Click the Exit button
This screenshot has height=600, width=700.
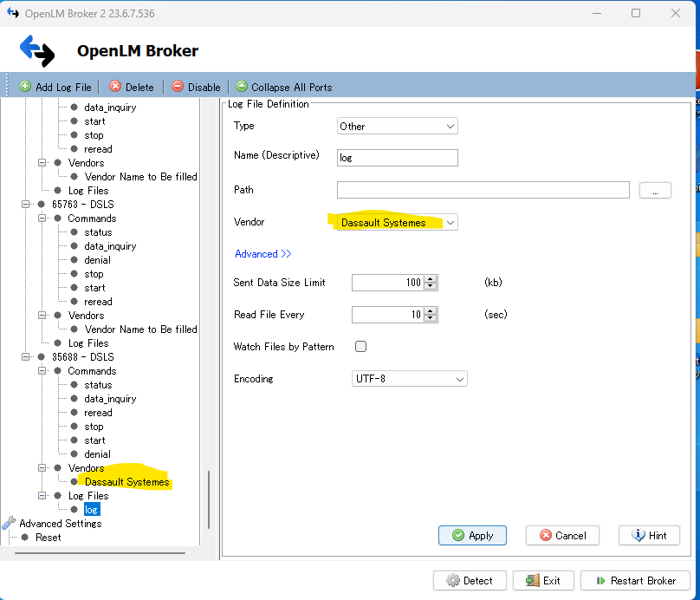pos(543,580)
